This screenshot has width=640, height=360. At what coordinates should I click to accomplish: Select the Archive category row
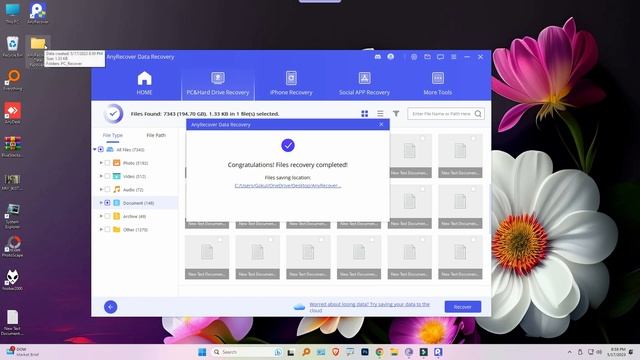click(136, 216)
